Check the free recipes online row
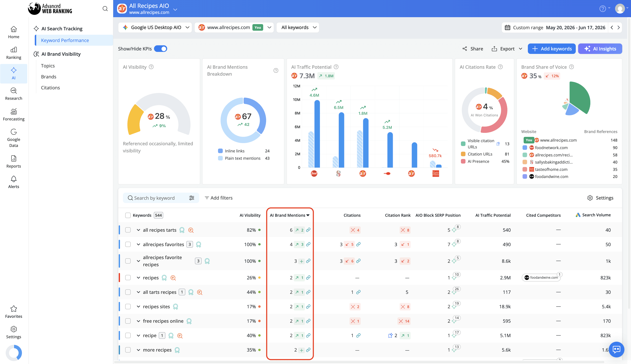The image size is (631, 364). coord(128,321)
